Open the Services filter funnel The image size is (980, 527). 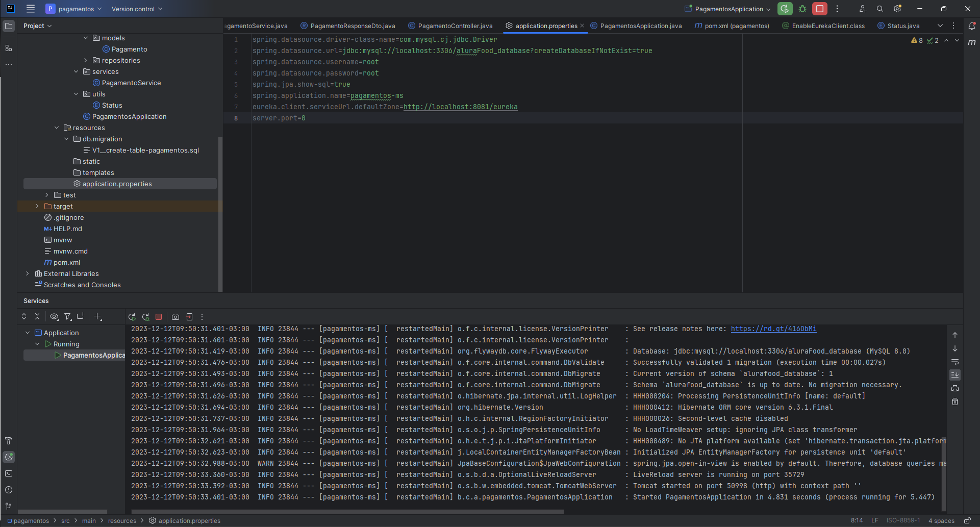(67, 317)
